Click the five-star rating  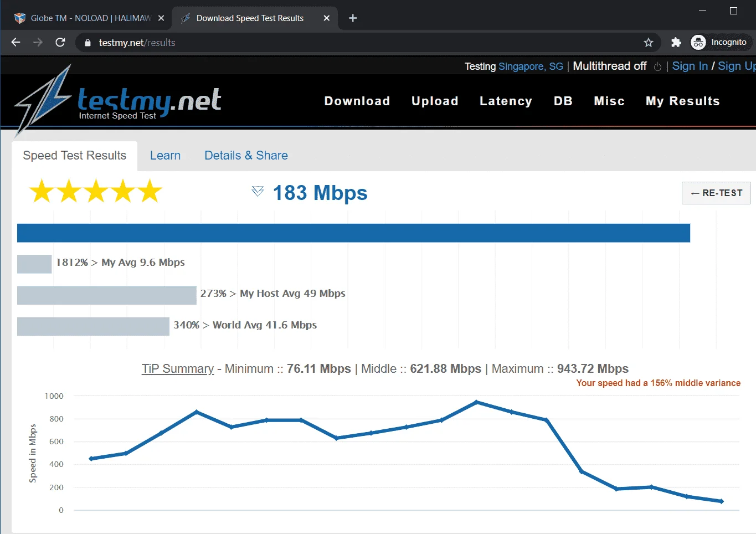tap(96, 191)
